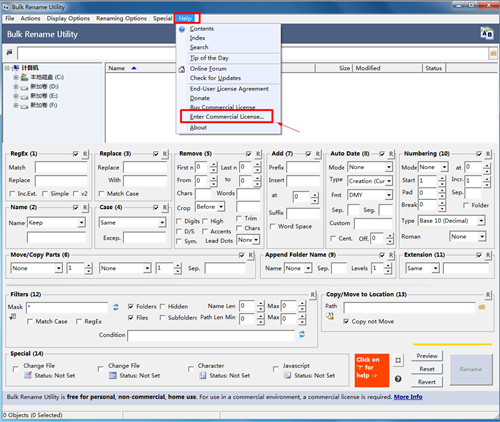Enable Match Case in Replace (3)
The image size is (500, 422).
(x=101, y=193)
